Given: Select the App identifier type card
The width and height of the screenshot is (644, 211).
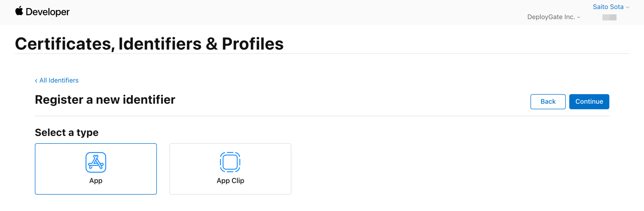Looking at the screenshot, I should click(x=96, y=169).
